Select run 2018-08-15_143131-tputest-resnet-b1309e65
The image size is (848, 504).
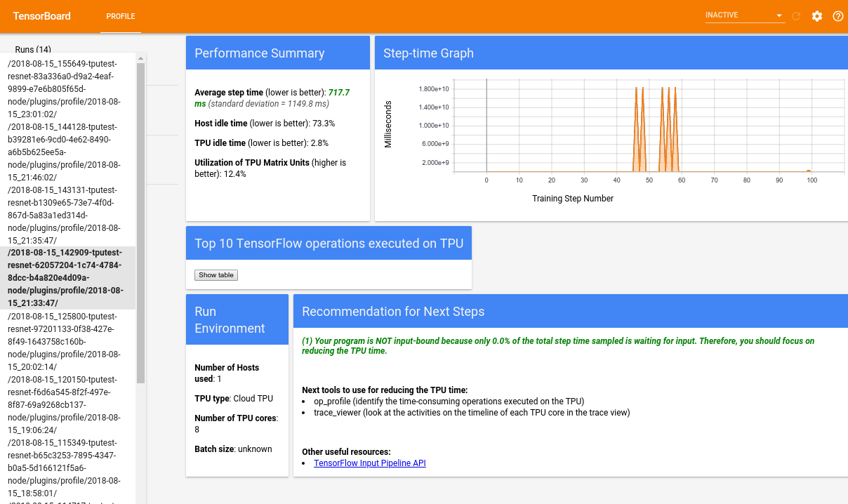pyautogui.click(x=68, y=215)
